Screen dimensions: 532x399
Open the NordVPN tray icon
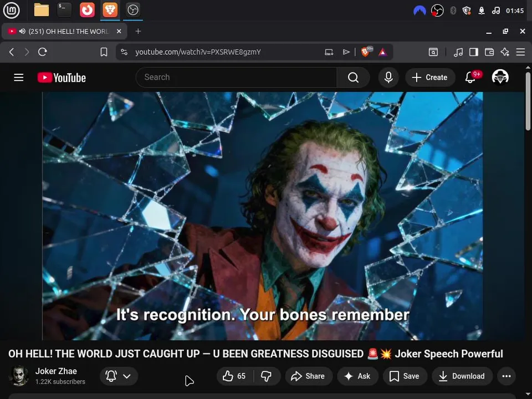click(x=420, y=11)
